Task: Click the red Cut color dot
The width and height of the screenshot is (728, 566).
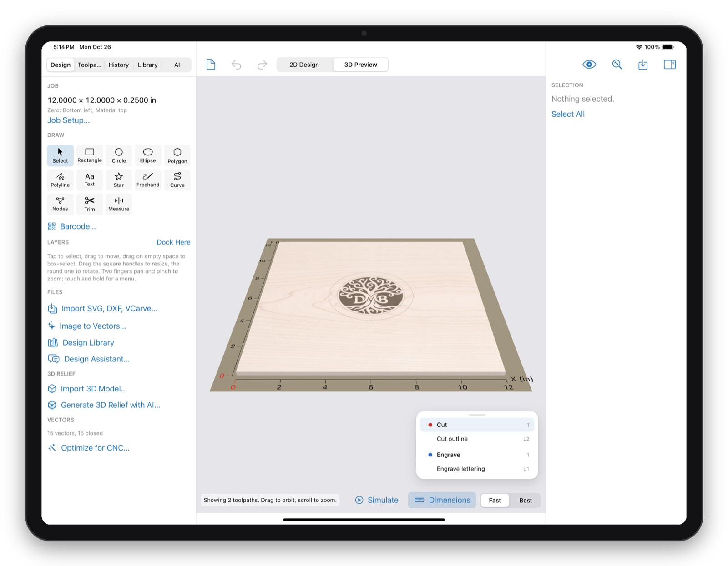Action: click(430, 425)
